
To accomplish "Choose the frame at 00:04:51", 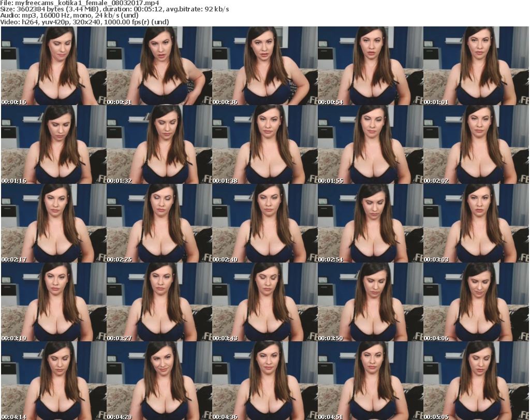I will 371,381.
